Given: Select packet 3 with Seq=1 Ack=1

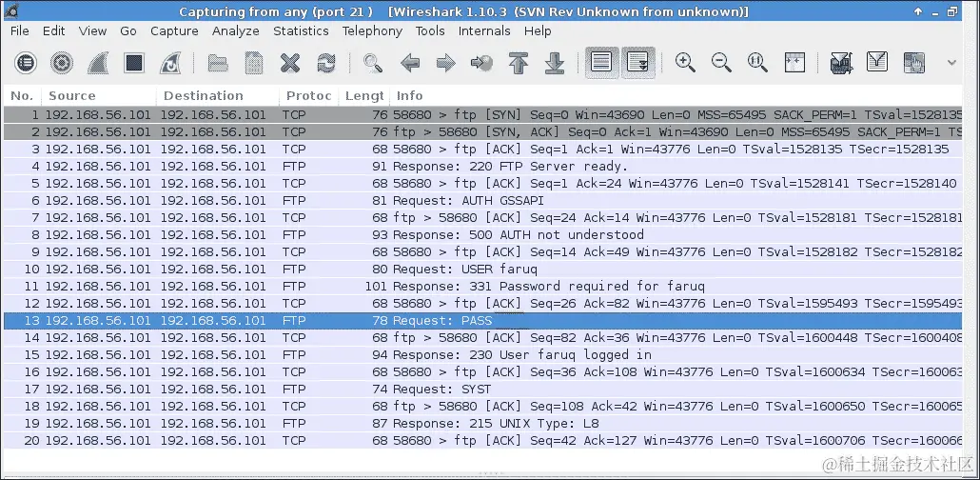Looking at the screenshot, I should click(482, 149).
